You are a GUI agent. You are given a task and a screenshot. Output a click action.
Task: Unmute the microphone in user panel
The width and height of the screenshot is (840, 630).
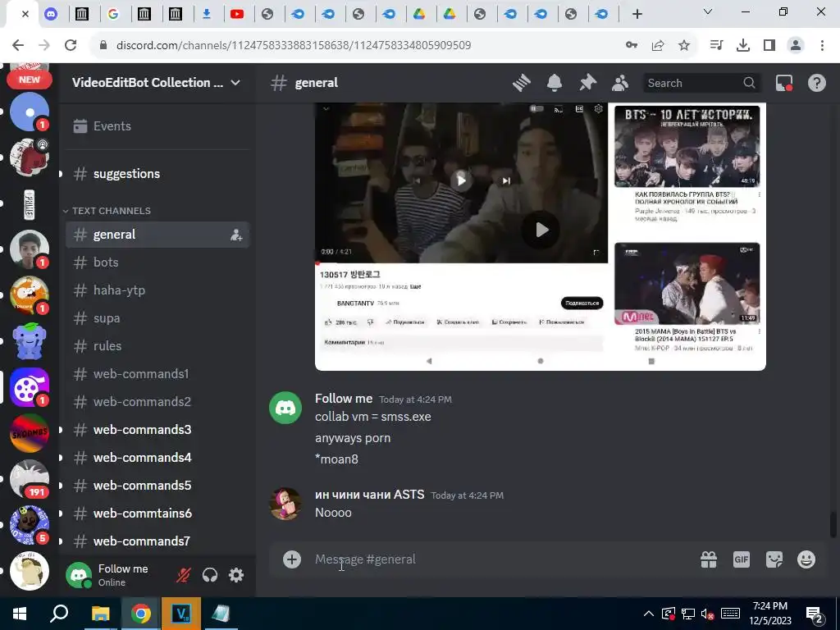coord(183,575)
